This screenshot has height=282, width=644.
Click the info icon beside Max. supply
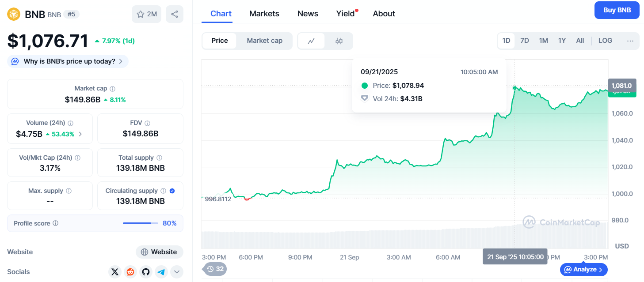[x=69, y=191]
